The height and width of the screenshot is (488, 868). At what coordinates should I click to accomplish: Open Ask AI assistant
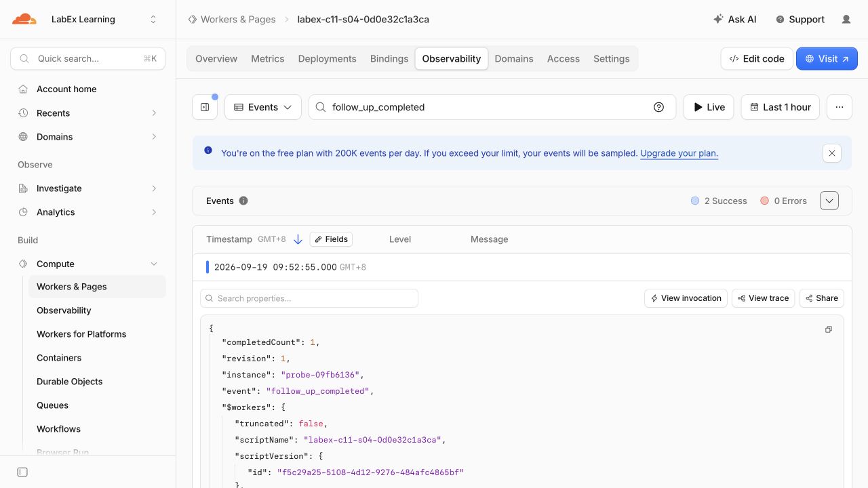(x=735, y=20)
